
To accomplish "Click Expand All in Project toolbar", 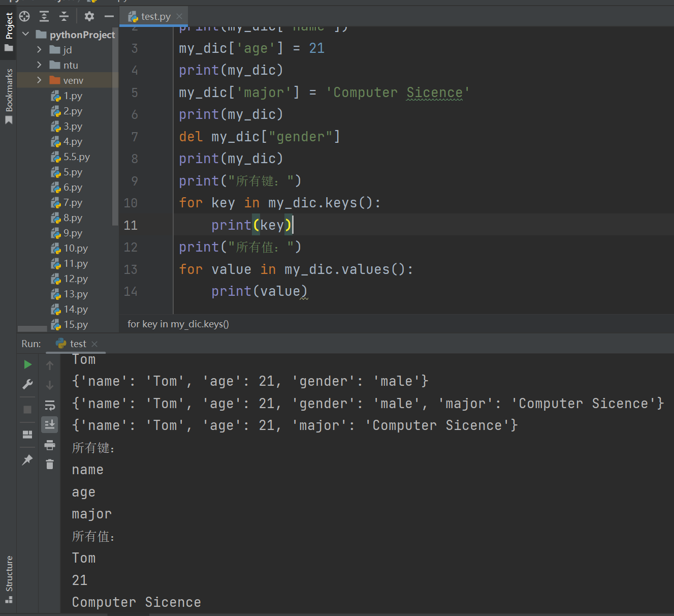I will (44, 16).
